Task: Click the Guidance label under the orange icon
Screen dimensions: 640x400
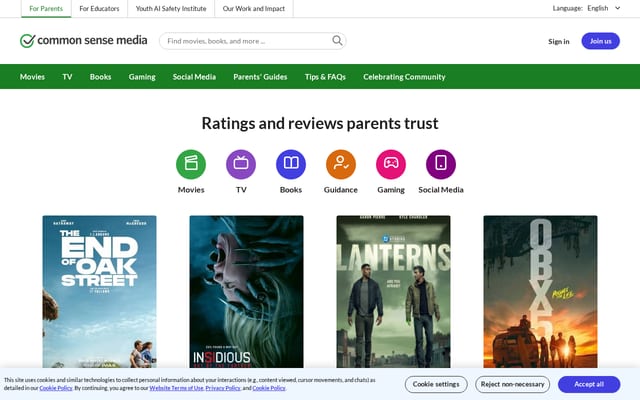Action: (x=341, y=190)
